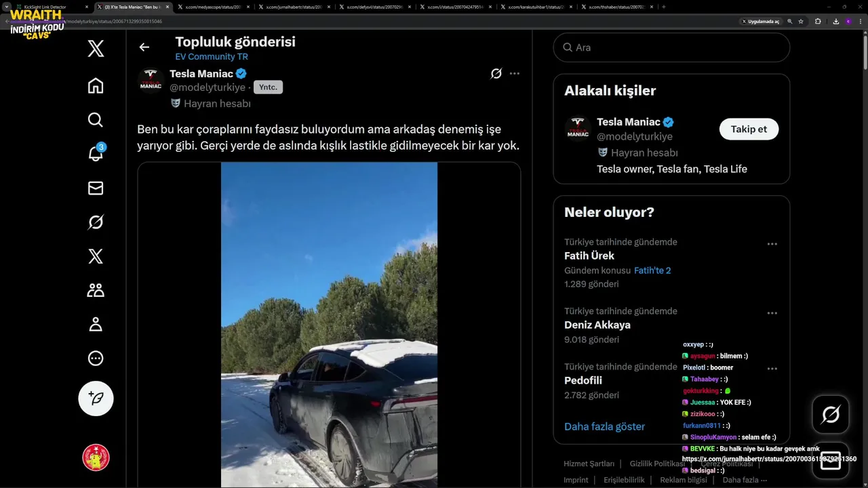The height and width of the screenshot is (488, 868).
Task: Open Grok icon in the left sidebar
Action: click(x=96, y=222)
